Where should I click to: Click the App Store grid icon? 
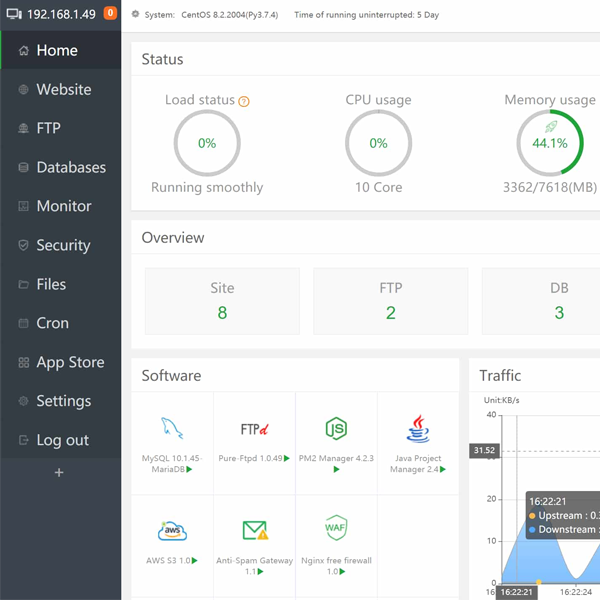pyautogui.click(x=23, y=362)
